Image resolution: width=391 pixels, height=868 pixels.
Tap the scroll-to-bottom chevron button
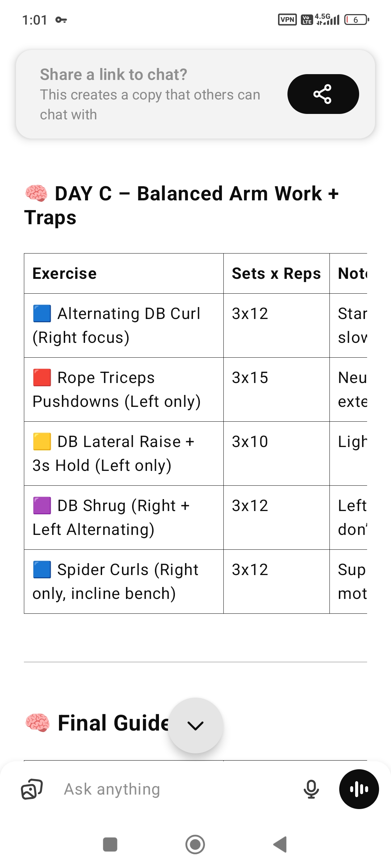pos(195,726)
